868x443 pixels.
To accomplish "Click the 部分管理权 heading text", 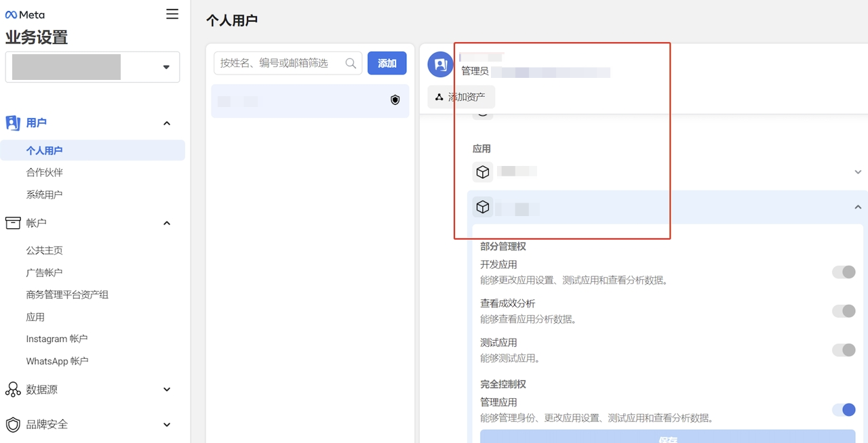I will [503, 247].
